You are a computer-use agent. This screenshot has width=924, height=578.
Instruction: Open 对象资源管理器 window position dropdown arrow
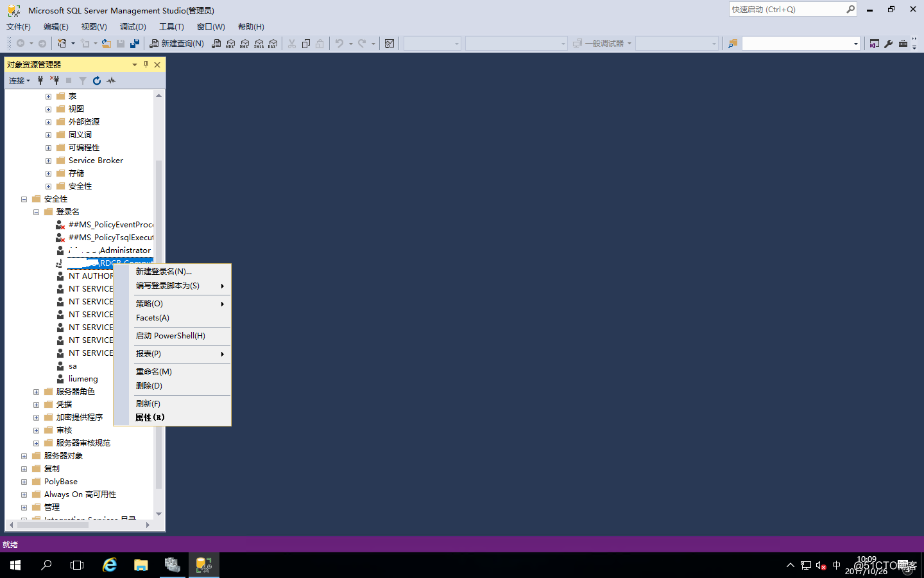135,64
